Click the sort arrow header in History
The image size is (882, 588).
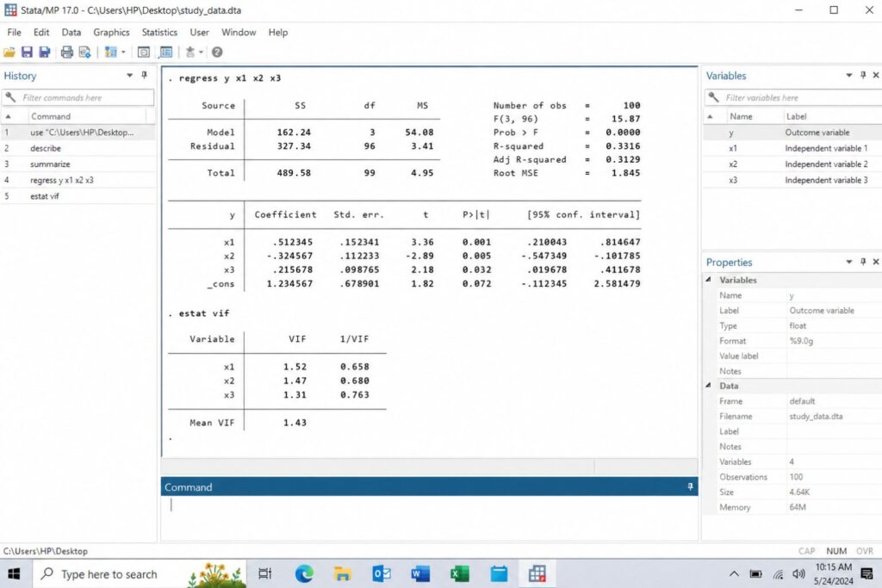(x=9, y=116)
